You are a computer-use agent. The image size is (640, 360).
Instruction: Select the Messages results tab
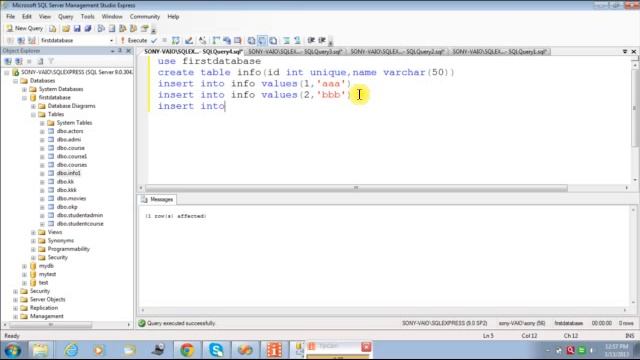[158, 200]
